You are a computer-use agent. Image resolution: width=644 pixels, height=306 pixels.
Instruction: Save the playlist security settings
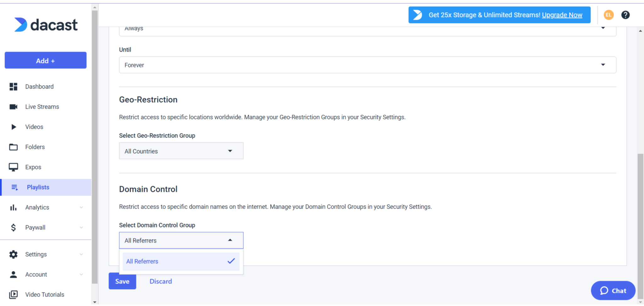click(x=122, y=281)
